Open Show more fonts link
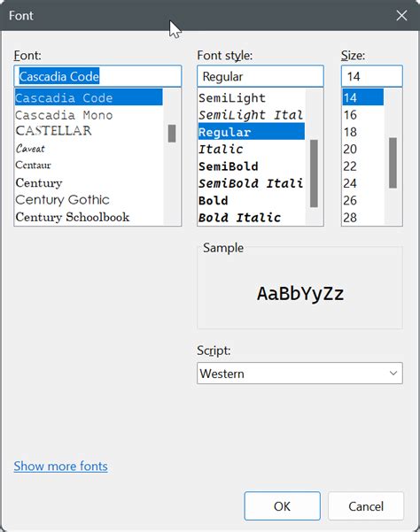Screen dimensions: 420x532 tap(61, 466)
